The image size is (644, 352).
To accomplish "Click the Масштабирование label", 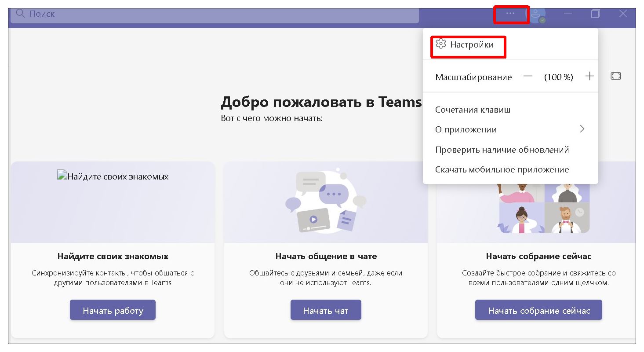I will 473,77.
